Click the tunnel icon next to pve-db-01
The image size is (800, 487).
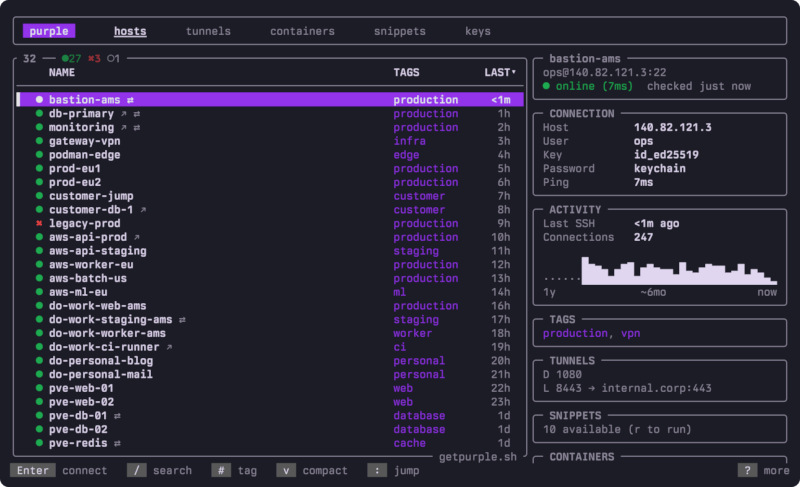pos(117,416)
